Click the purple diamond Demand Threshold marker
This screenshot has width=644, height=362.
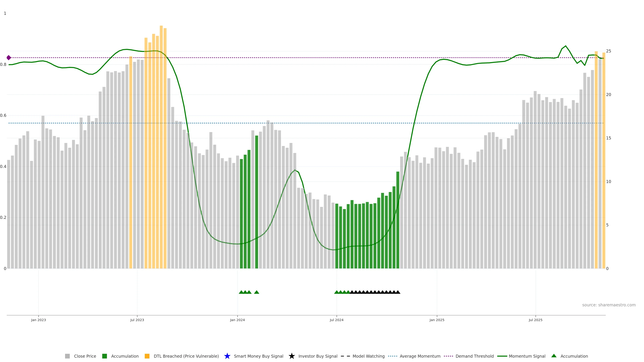coord(9,58)
